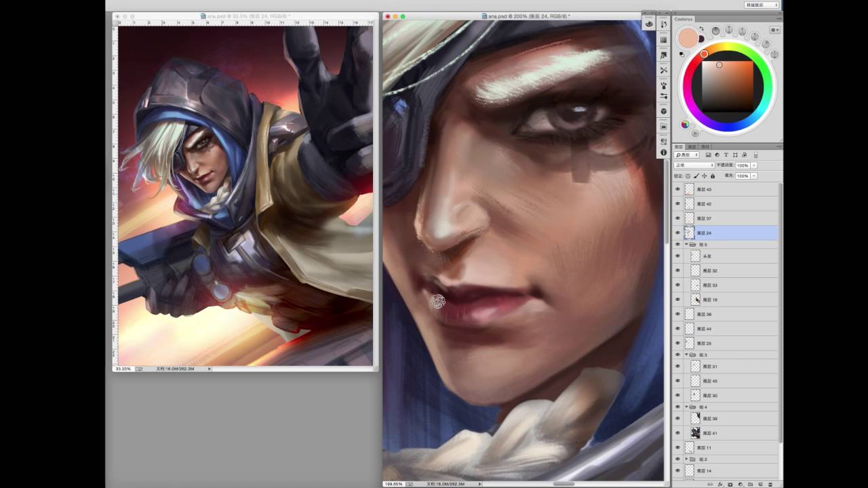Open the 3D cube panel icon
Image resolution: width=868 pixels, height=488 pixels.
[663, 110]
